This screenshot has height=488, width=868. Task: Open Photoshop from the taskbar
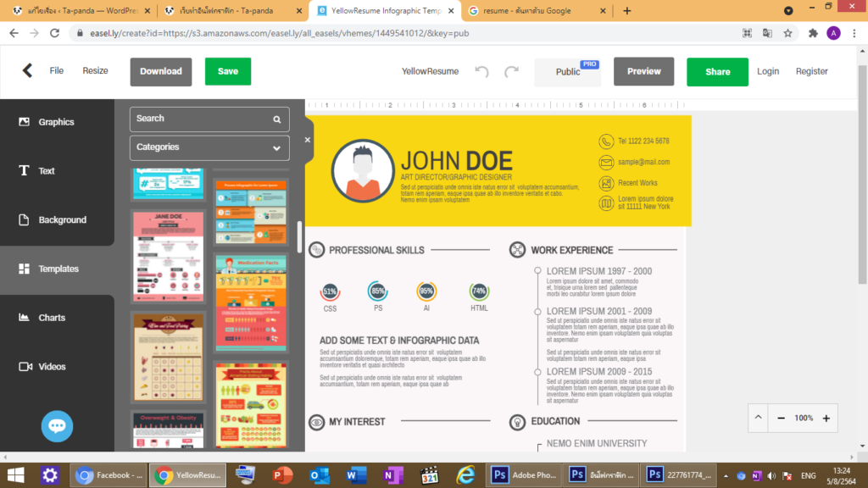click(x=526, y=475)
